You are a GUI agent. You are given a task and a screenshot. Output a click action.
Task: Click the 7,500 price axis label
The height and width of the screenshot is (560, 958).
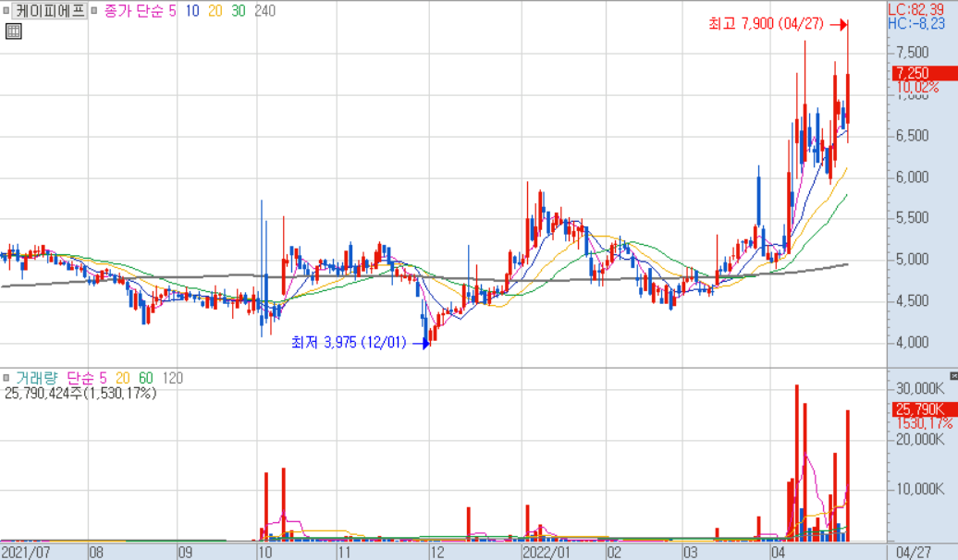pyautogui.click(x=912, y=53)
